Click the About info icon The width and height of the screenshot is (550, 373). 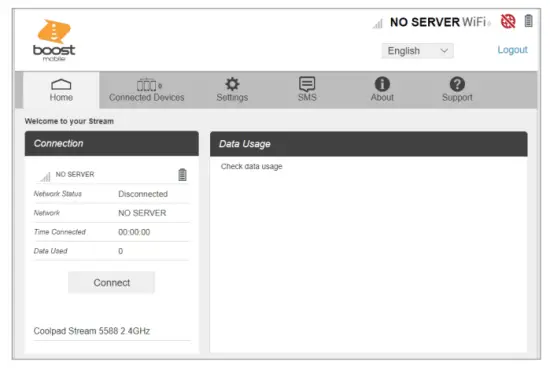click(x=382, y=84)
